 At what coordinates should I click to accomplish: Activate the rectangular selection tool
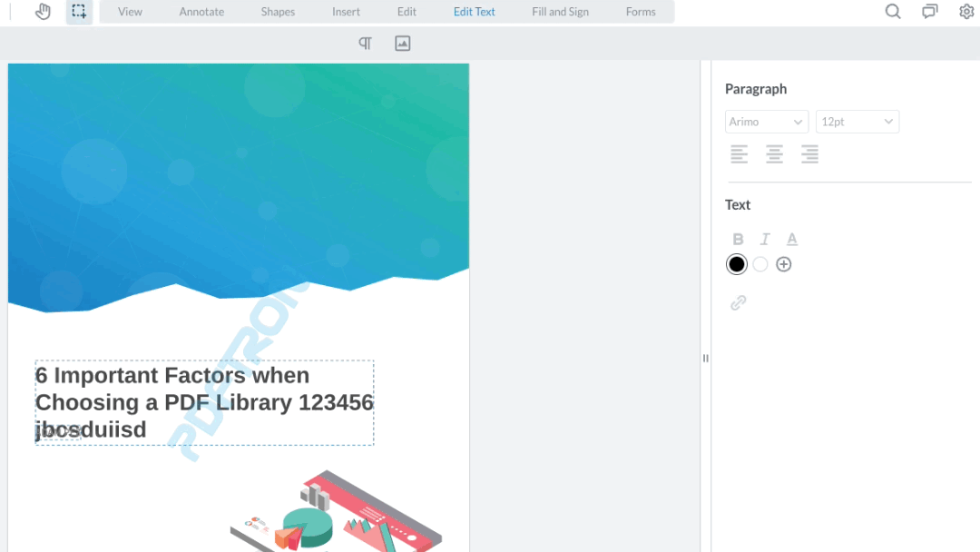78,11
